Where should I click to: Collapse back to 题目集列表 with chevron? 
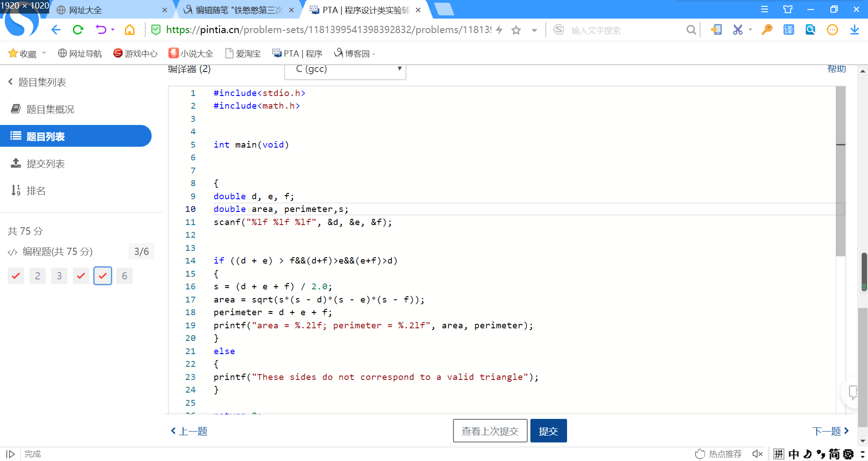click(x=37, y=82)
